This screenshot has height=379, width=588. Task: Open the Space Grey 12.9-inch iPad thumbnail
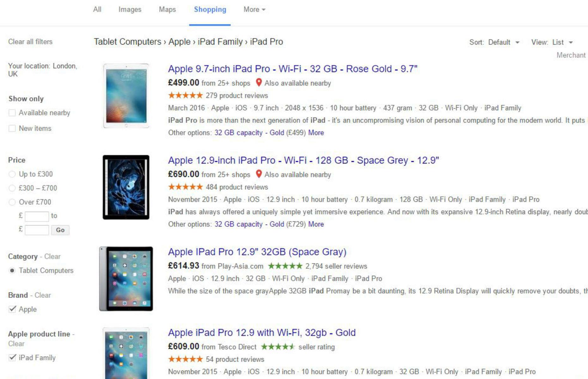(x=126, y=187)
